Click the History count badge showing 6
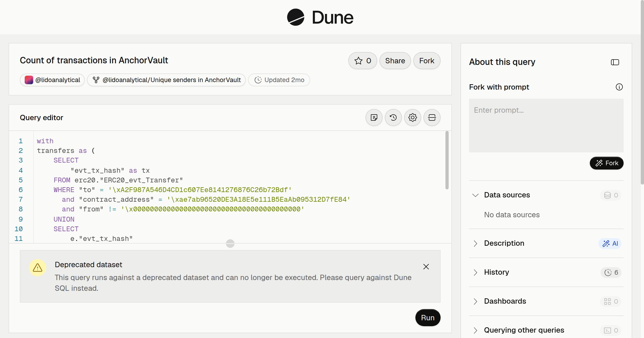 (611, 273)
